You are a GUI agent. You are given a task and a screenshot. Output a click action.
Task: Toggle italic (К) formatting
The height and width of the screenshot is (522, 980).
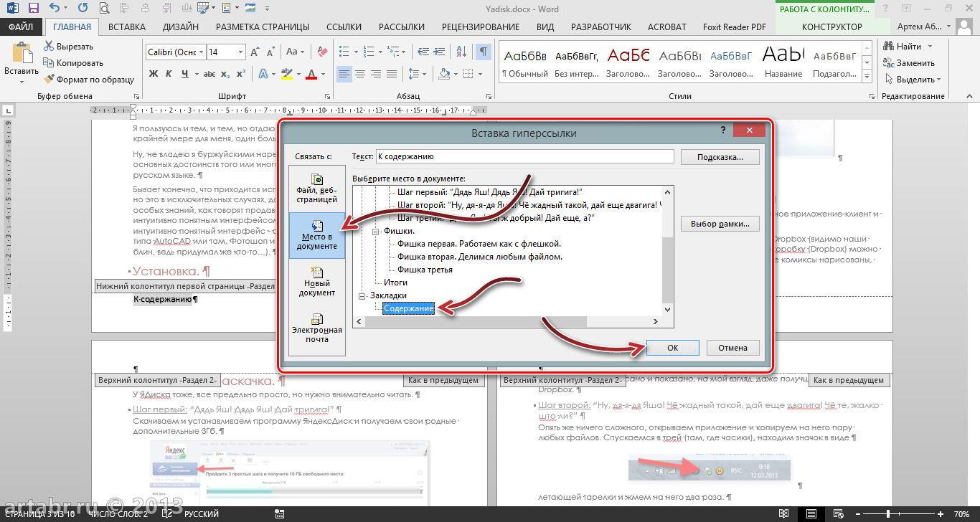[x=169, y=74]
